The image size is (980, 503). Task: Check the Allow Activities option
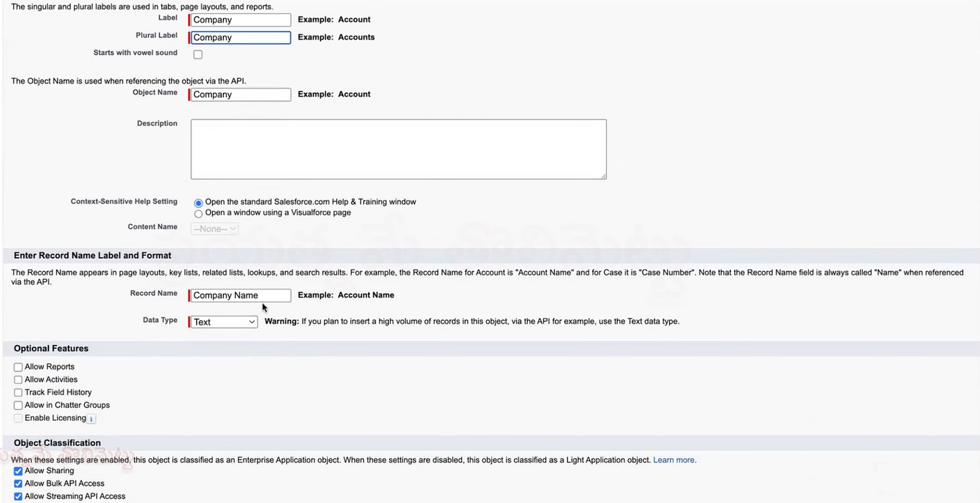[x=18, y=380]
